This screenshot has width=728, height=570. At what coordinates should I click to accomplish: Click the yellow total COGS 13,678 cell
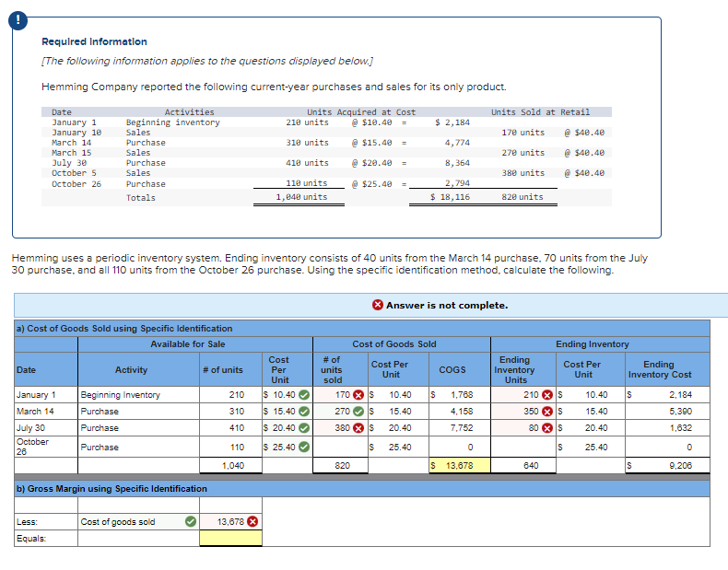coord(460,465)
